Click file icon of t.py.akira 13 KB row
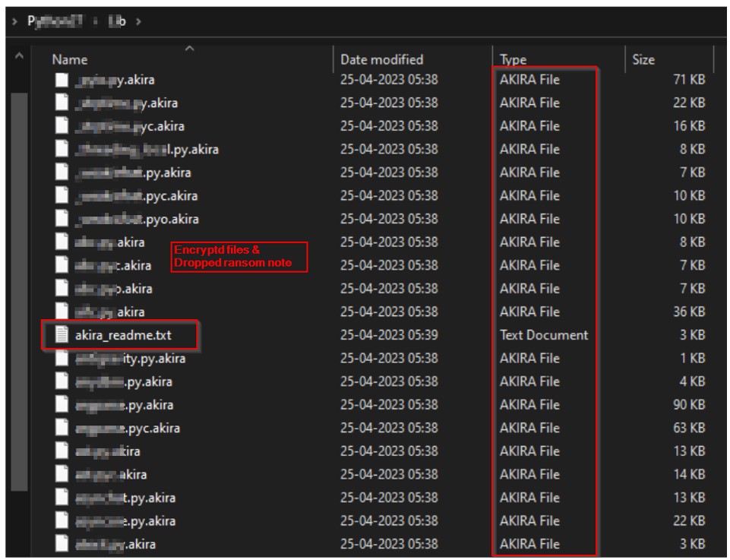The image size is (730, 560). tap(62, 498)
